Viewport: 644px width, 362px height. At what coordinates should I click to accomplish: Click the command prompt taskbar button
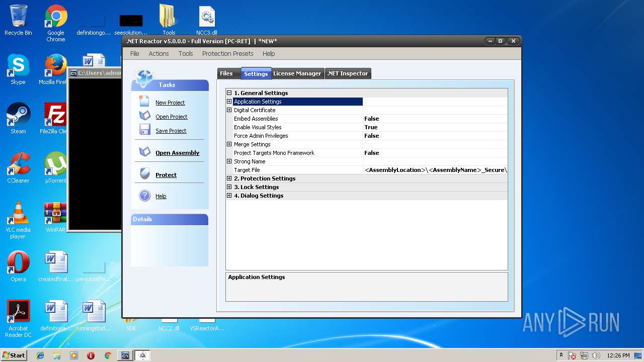click(x=125, y=355)
